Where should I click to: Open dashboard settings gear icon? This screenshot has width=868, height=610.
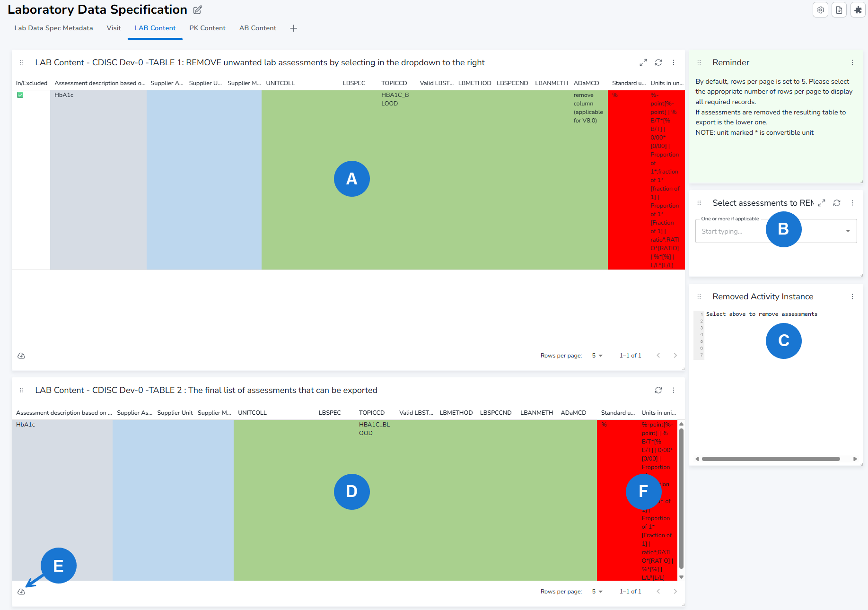tap(821, 10)
